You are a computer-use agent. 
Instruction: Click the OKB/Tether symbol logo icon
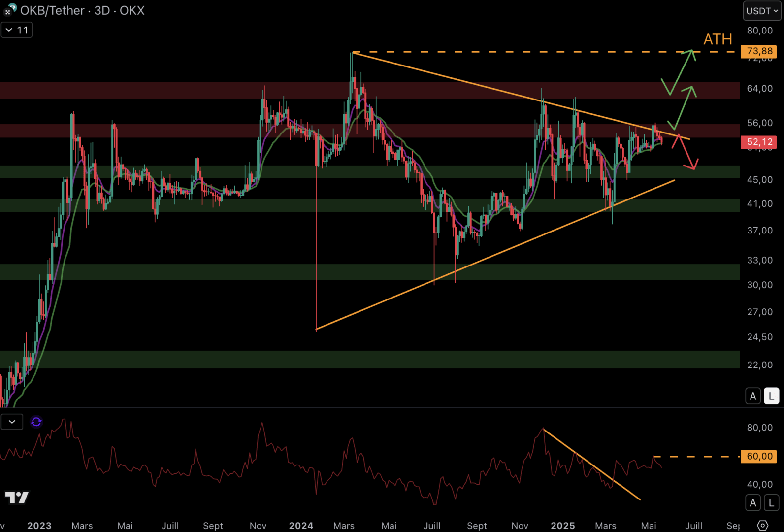point(10,10)
